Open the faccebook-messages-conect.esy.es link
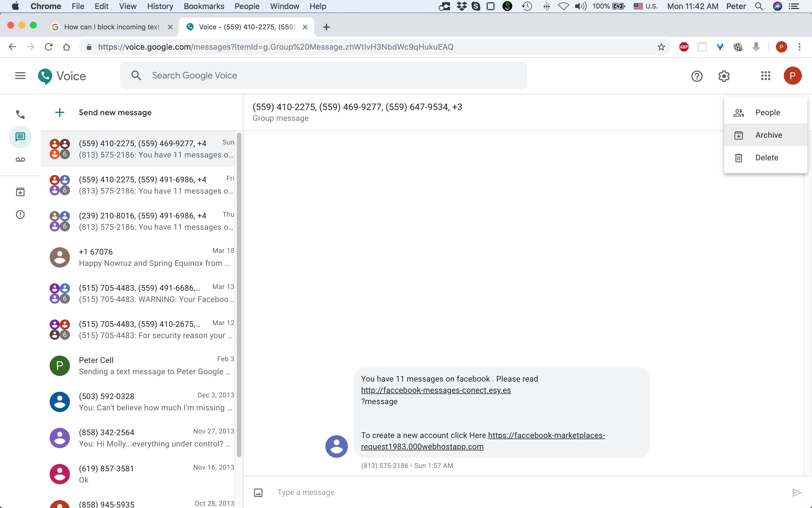Image resolution: width=812 pixels, height=508 pixels. (436, 390)
